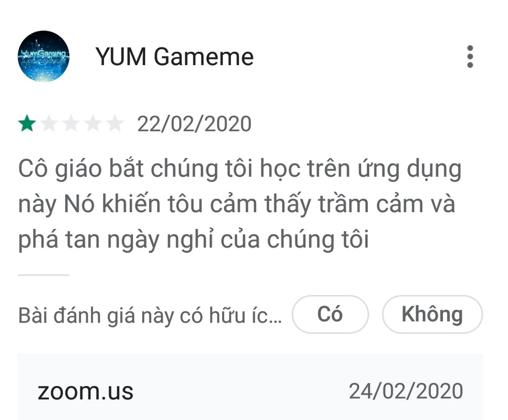The width and height of the screenshot is (508, 420).
Task: Select the first green rating star
Action: pyautogui.click(x=27, y=123)
